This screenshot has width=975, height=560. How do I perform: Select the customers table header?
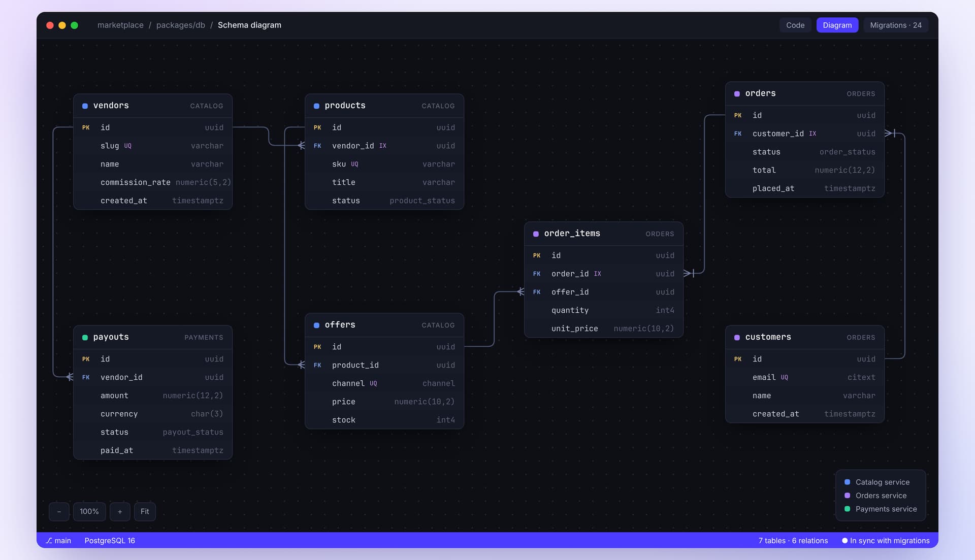(x=805, y=337)
